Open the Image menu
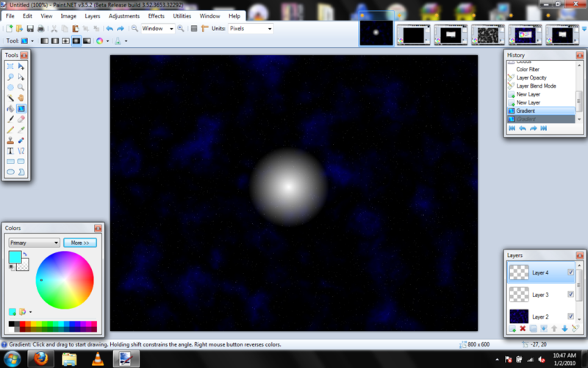Image resolution: width=588 pixels, height=368 pixels. [68, 16]
